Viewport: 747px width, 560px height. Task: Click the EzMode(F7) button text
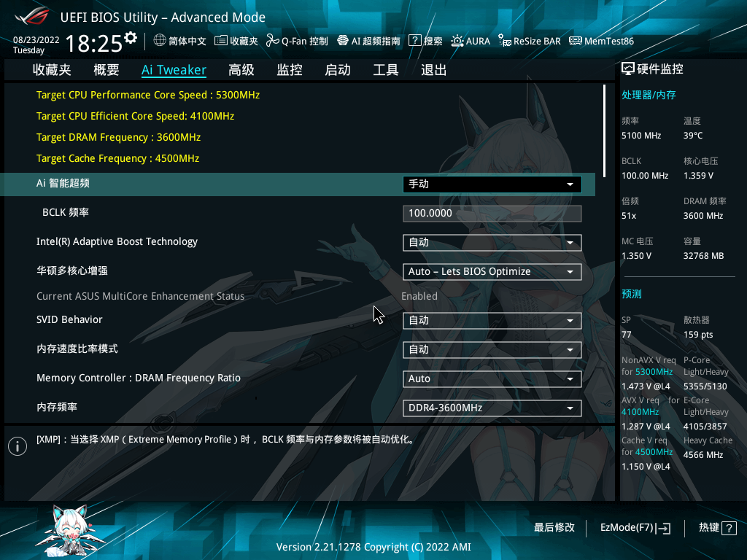pos(627,528)
